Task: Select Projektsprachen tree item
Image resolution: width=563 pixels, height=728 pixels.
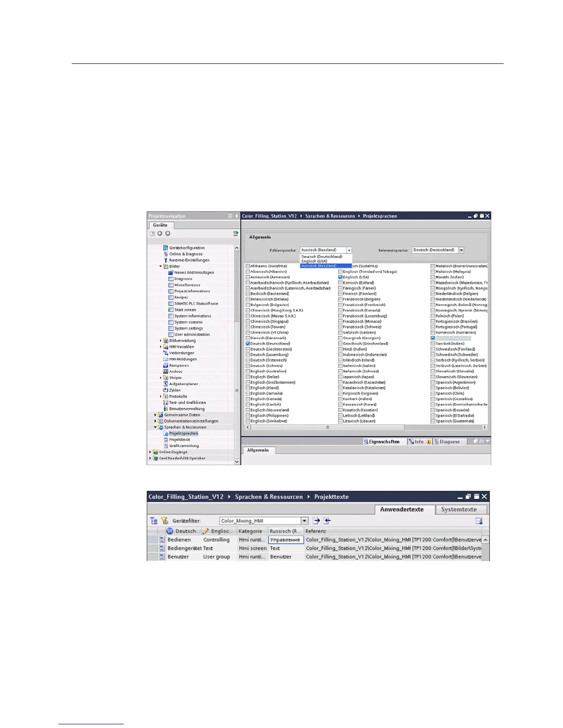Action: (x=183, y=433)
